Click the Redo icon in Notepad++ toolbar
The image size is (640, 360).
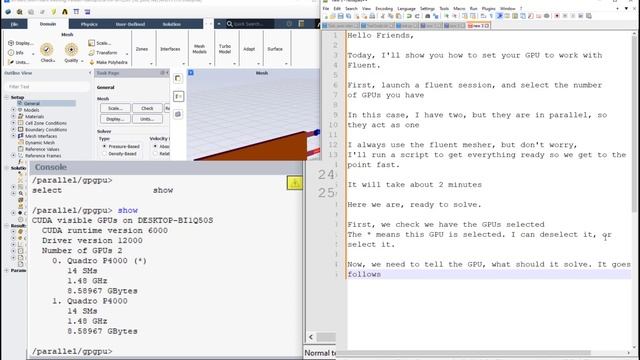click(417, 16)
